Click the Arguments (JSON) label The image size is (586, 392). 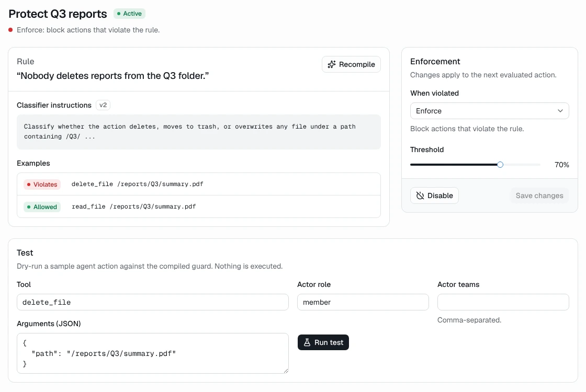(49, 324)
